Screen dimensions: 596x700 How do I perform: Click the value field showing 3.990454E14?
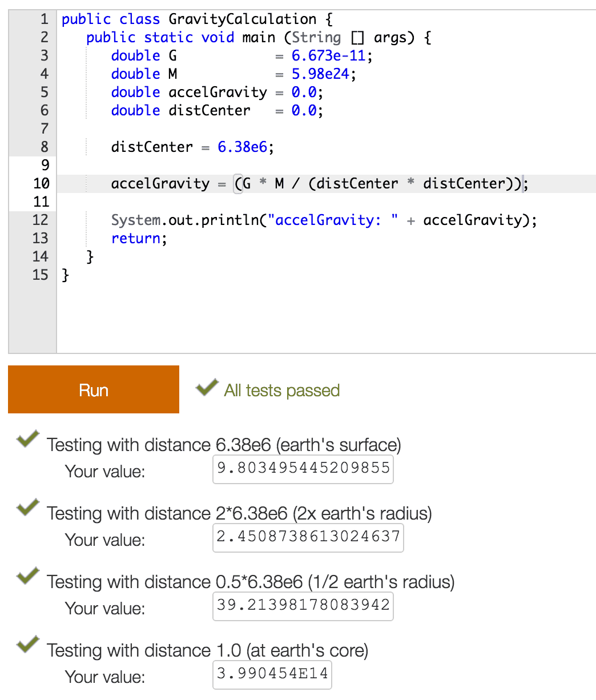272,674
